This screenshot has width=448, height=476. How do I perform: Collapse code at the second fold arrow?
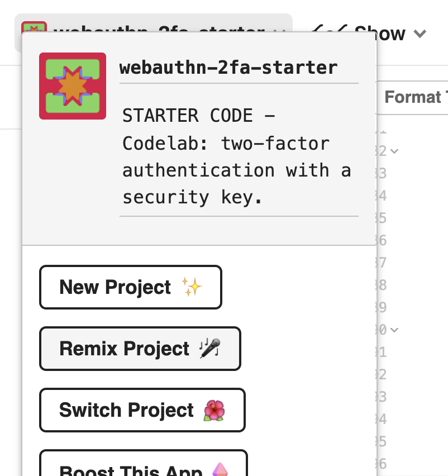point(395,330)
